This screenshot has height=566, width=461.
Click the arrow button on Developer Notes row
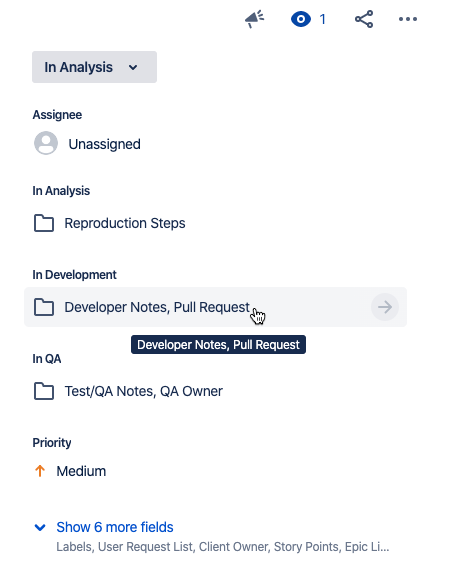(x=385, y=307)
